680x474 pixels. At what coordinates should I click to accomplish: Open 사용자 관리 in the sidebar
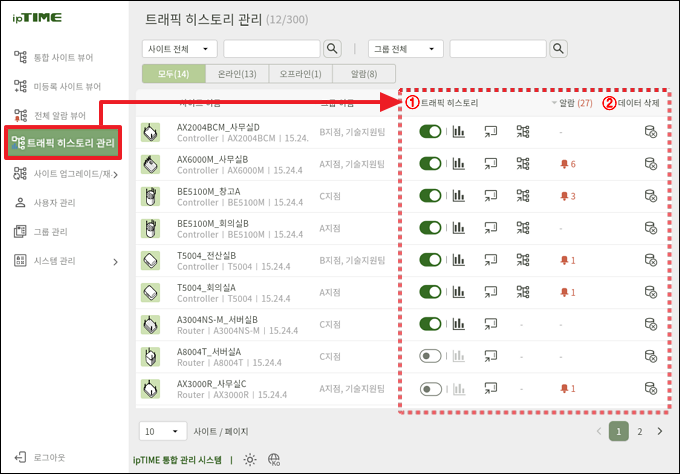pyautogui.click(x=58, y=203)
